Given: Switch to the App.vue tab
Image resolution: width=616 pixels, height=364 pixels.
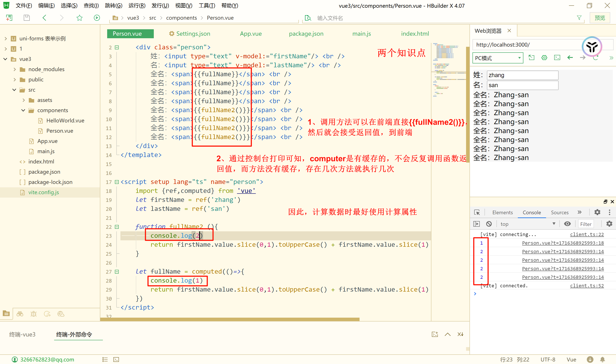Looking at the screenshot, I should (251, 34).
